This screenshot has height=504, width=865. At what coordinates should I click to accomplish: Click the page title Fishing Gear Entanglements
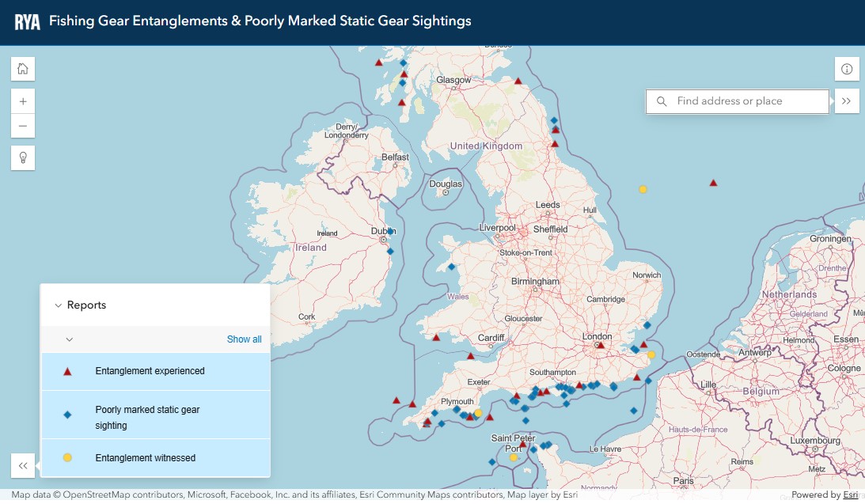(260, 21)
